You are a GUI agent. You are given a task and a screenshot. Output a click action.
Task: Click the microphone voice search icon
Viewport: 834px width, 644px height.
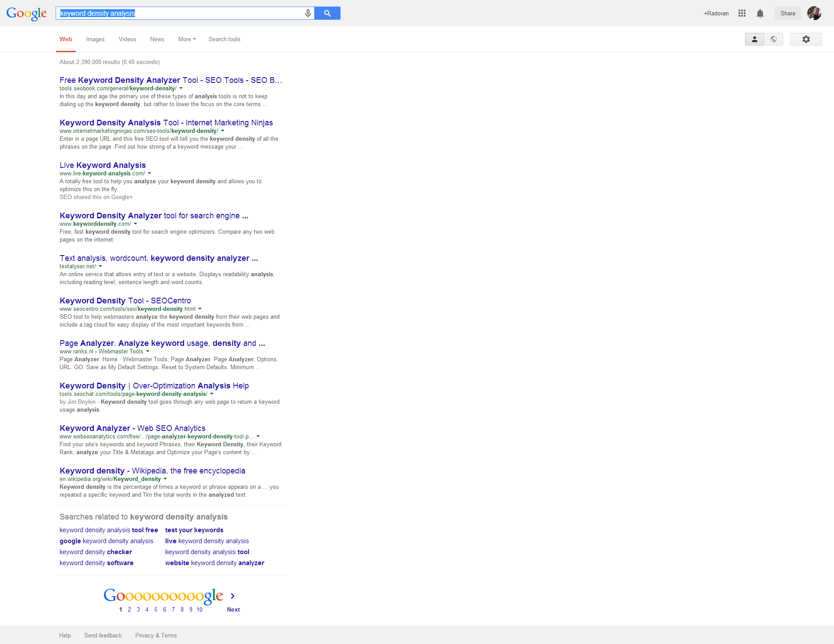point(308,14)
